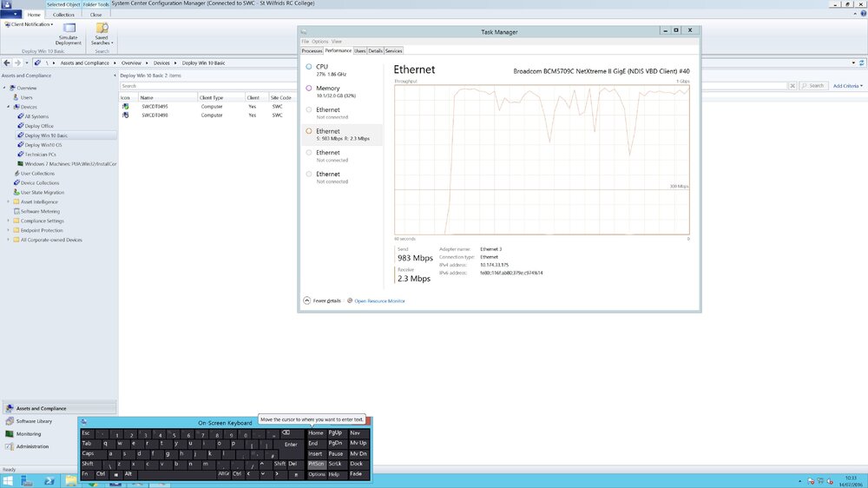The width and height of the screenshot is (868, 488).
Task: Click the Back navigation arrow
Action: pyautogui.click(x=7, y=63)
